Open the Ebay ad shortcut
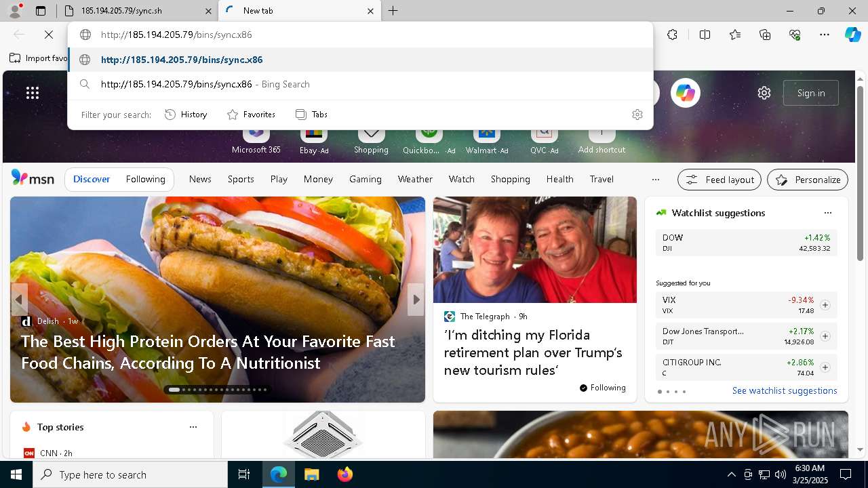 click(313, 140)
